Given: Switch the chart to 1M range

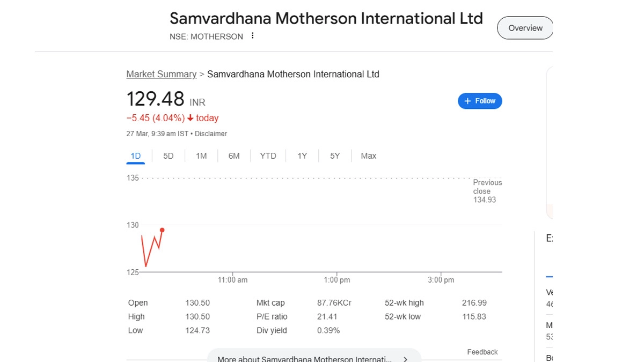Looking at the screenshot, I should coord(201,156).
